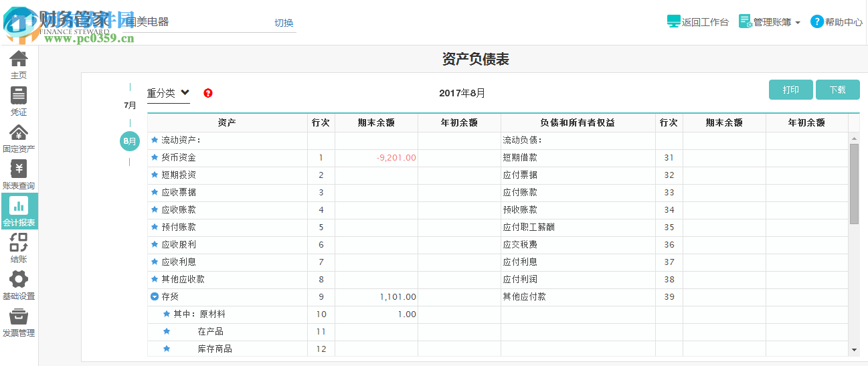This screenshot has width=868, height=366.
Task: Click the 应交税费 row label
Action: (x=520, y=245)
